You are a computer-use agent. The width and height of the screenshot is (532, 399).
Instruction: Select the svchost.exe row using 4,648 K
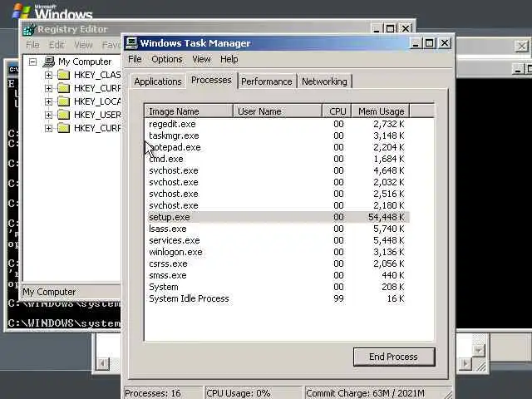click(x=277, y=170)
